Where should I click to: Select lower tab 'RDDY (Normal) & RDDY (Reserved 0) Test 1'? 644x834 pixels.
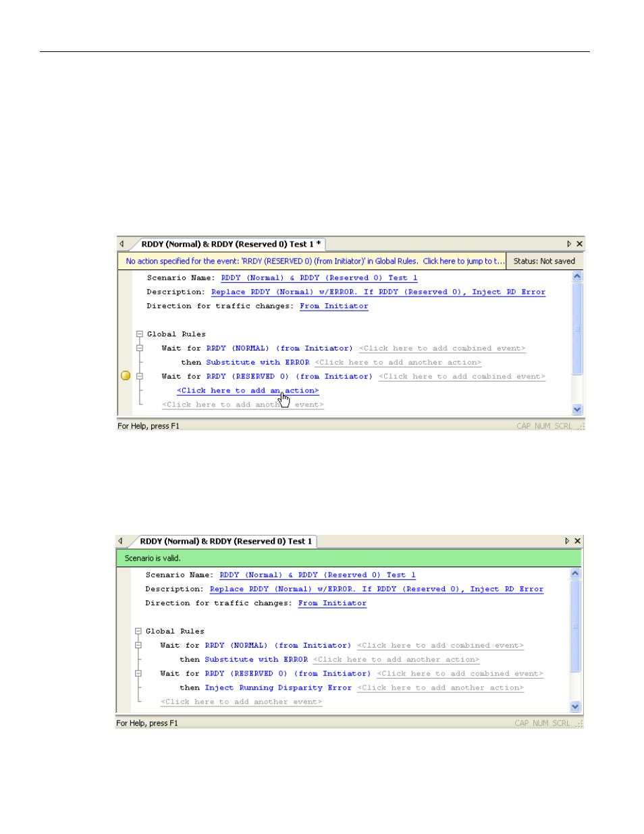(226, 541)
